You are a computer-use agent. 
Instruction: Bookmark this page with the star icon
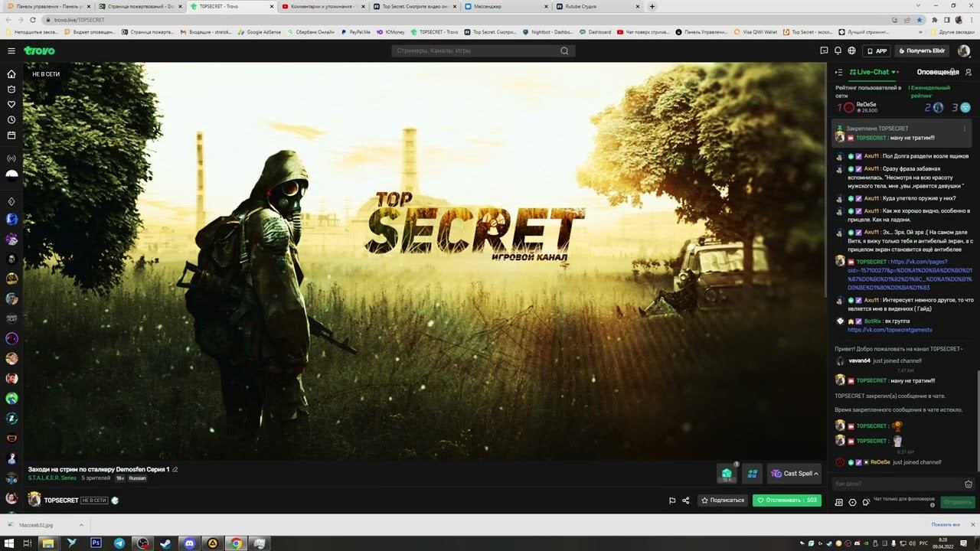920,20
